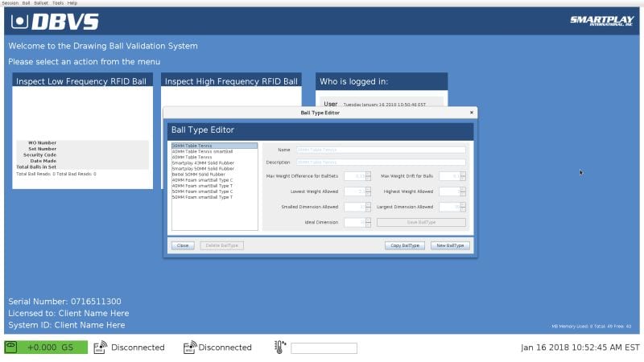The height and width of the screenshot is (362, 644).
Task: Click the status bar date and time
Action: (x=580, y=348)
